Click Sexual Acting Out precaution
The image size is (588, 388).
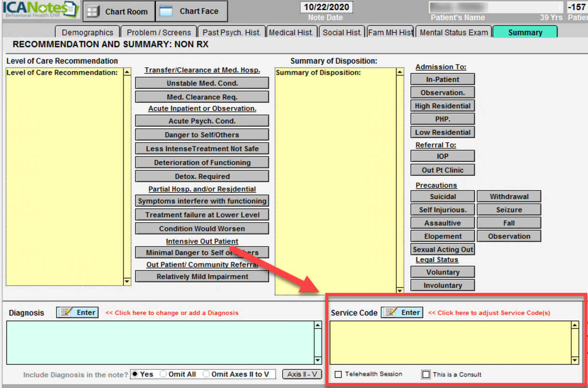tap(442, 249)
